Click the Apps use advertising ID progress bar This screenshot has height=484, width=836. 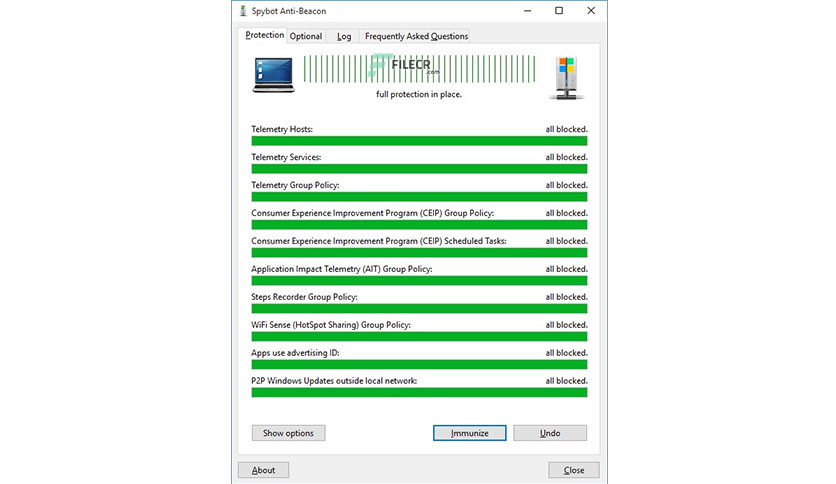point(419,365)
